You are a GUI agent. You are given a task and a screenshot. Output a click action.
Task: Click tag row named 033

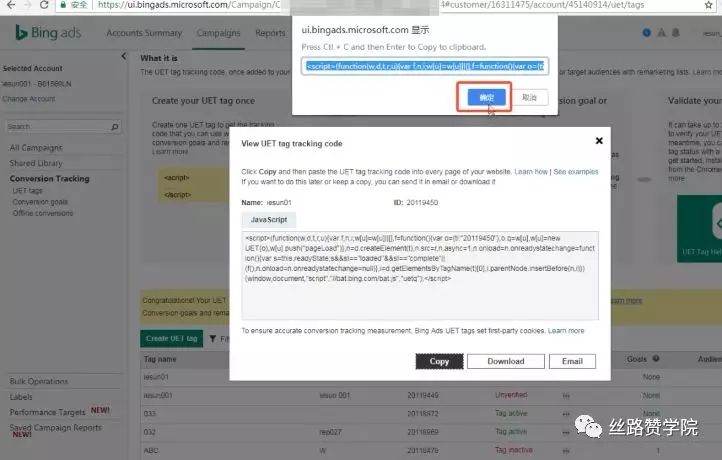pos(150,413)
